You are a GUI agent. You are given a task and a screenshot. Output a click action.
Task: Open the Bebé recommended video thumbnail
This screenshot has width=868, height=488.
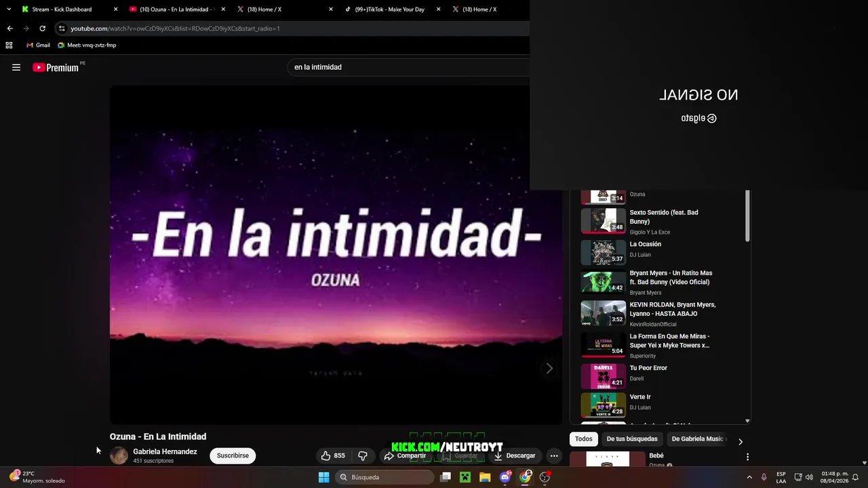click(x=606, y=460)
